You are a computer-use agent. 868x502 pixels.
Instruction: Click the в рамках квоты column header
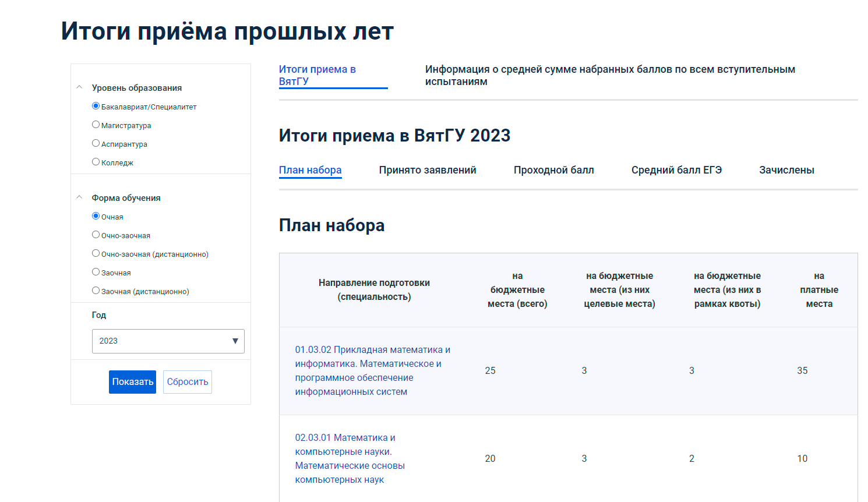pyautogui.click(x=728, y=290)
